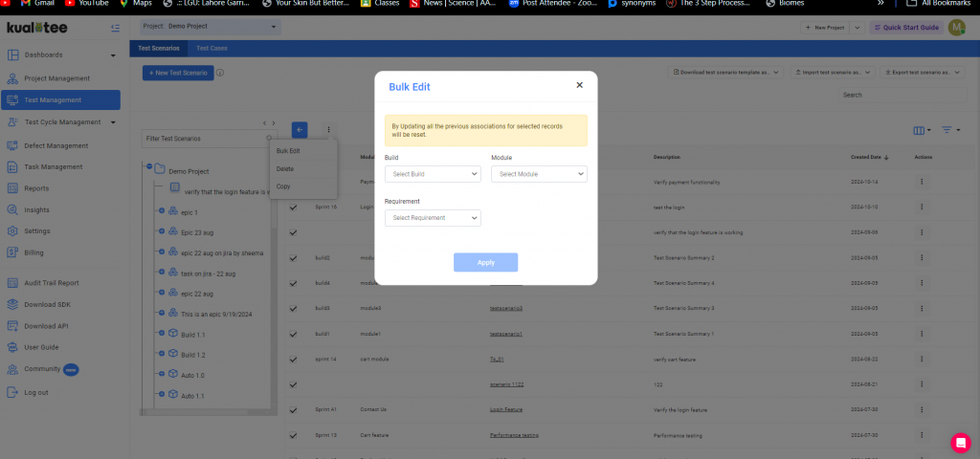Screen dimensions: 980x459
Task: Open the column view selector icon
Action: 922,130
